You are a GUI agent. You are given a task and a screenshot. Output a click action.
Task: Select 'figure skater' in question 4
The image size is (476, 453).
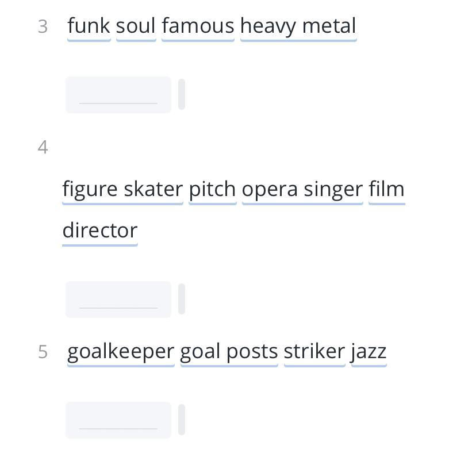122,190
